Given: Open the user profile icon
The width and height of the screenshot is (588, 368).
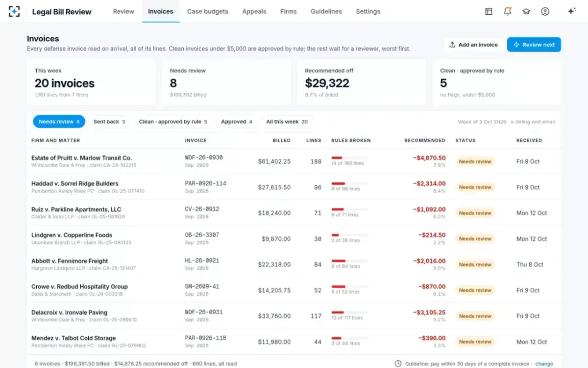Looking at the screenshot, I should tap(545, 11).
